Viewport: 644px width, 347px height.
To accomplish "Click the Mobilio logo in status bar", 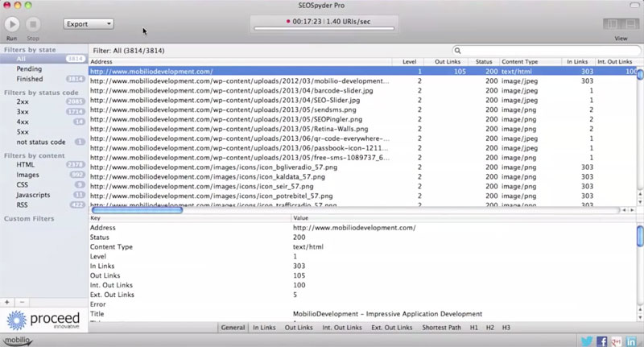I will 17,341.
